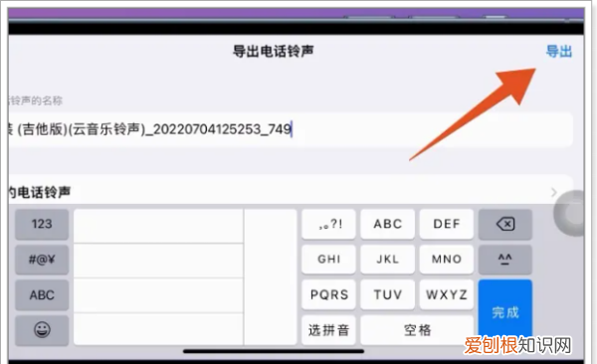597x364 pixels.
Task: Tap the home indicator bar
Action: click(274, 351)
